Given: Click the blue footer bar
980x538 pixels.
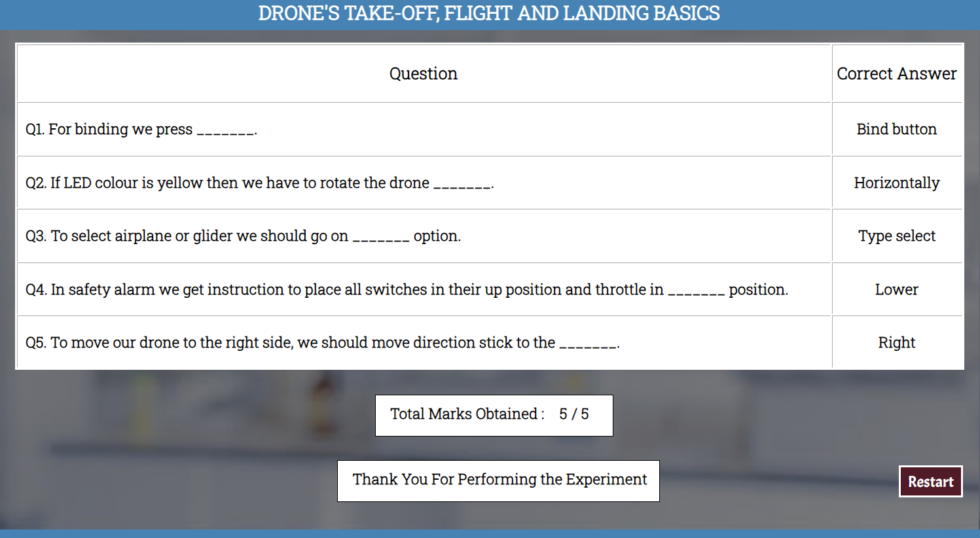Looking at the screenshot, I should (x=490, y=533).
